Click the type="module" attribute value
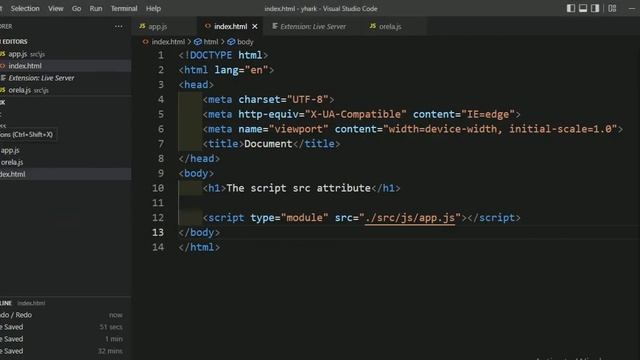Image resolution: width=640 pixels, height=360 pixels. click(304, 218)
